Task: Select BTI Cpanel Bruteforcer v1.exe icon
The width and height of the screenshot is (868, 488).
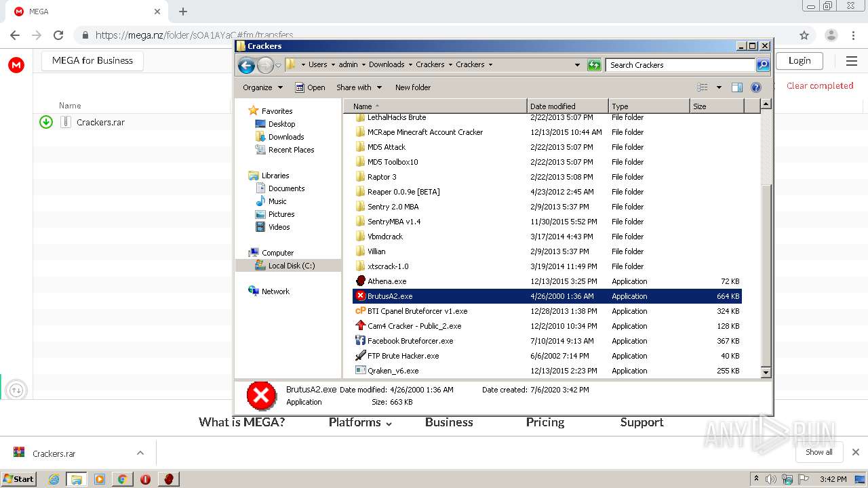Action: 361,311
